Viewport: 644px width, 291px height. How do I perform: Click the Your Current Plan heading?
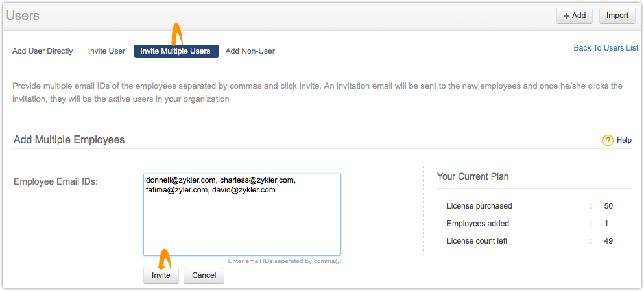[x=473, y=176]
